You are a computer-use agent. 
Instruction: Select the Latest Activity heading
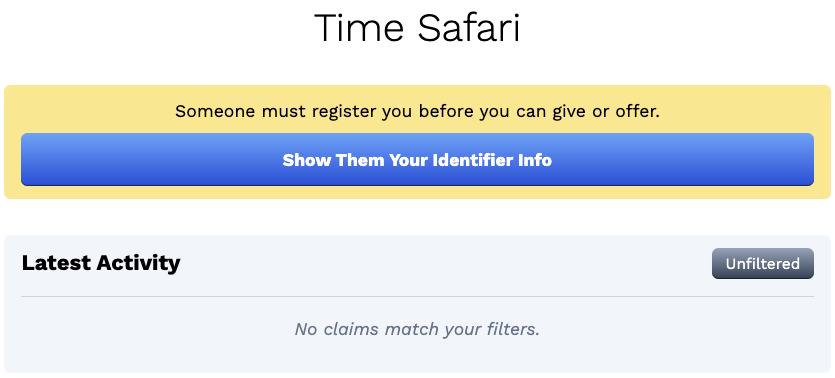coord(101,263)
